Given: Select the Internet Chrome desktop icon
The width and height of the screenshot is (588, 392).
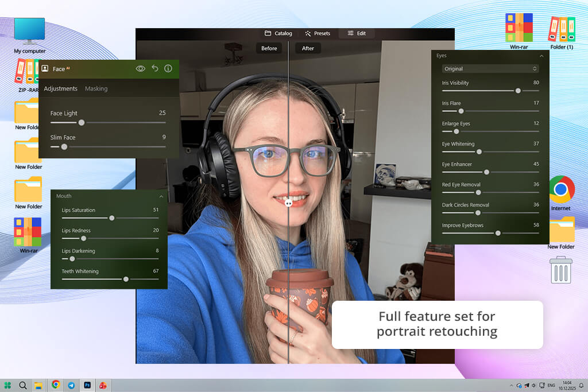Looking at the screenshot, I should (561, 193).
